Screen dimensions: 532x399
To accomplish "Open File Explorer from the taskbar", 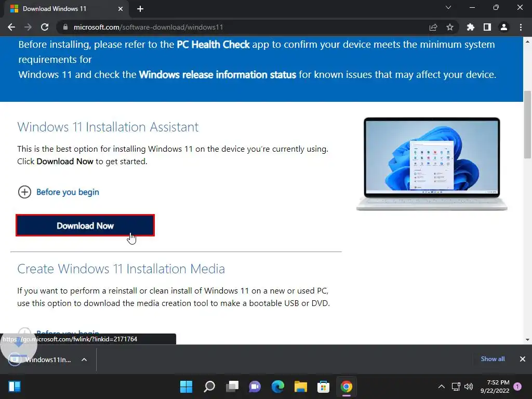I will coord(301,387).
